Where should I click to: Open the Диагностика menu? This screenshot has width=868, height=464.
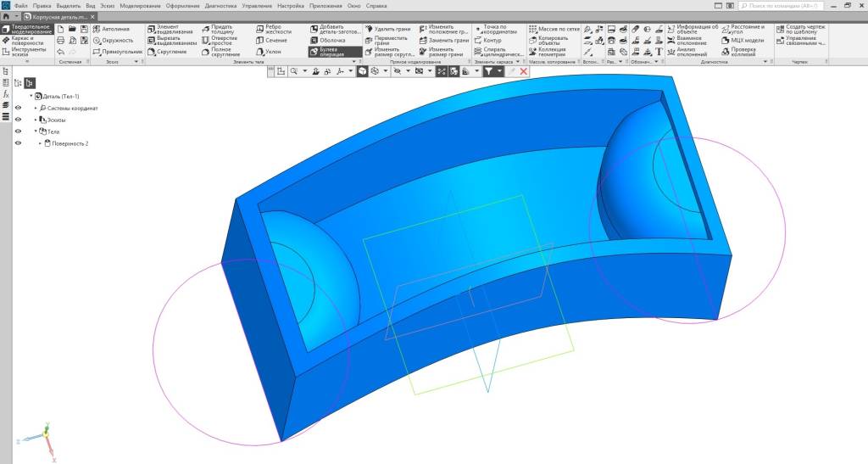(220, 6)
